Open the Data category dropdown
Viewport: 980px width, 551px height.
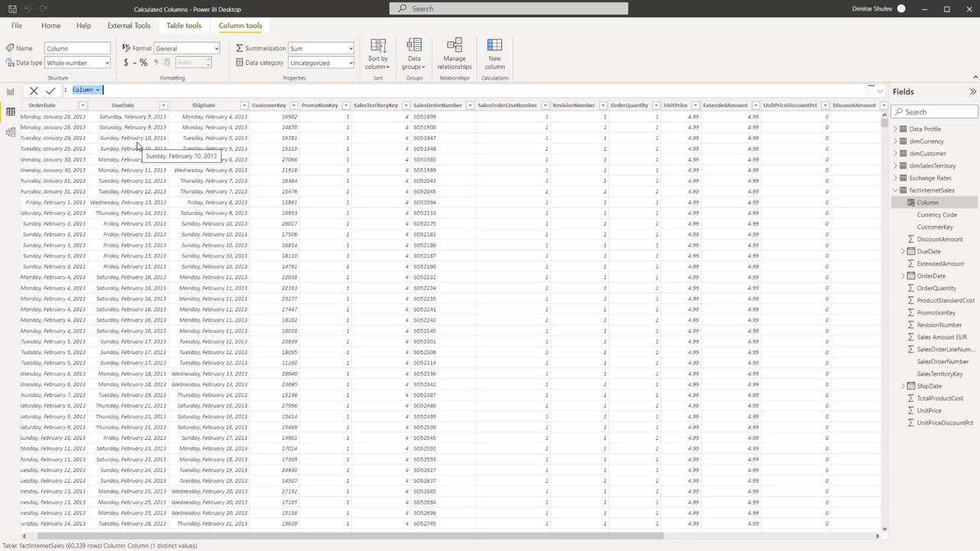[321, 63]
